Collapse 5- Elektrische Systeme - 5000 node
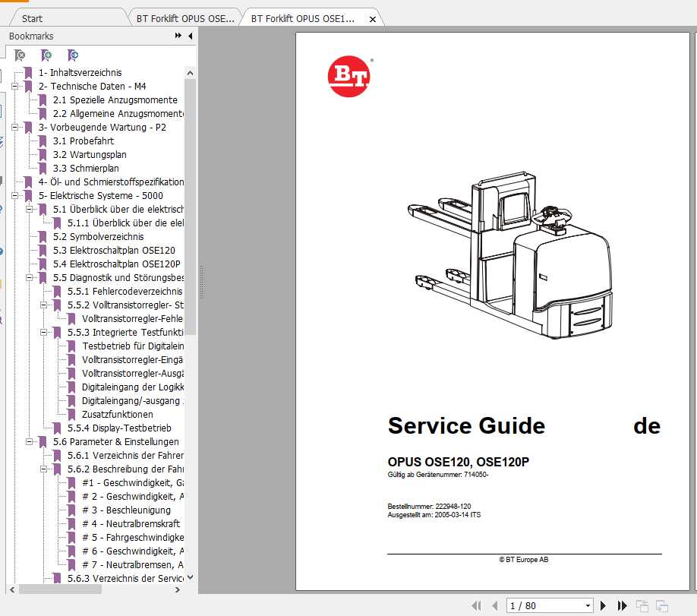This screenshot has width=697, height=616. (x=14, y=196)
